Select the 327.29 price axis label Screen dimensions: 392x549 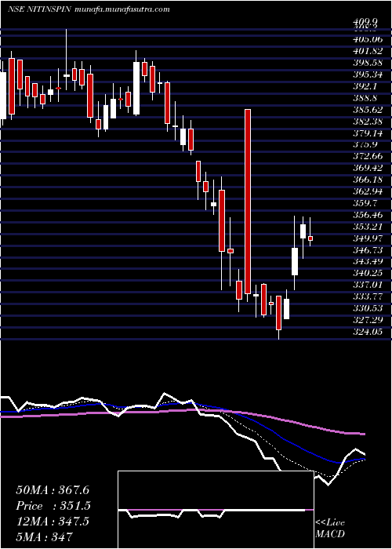(x=368, y=320)
